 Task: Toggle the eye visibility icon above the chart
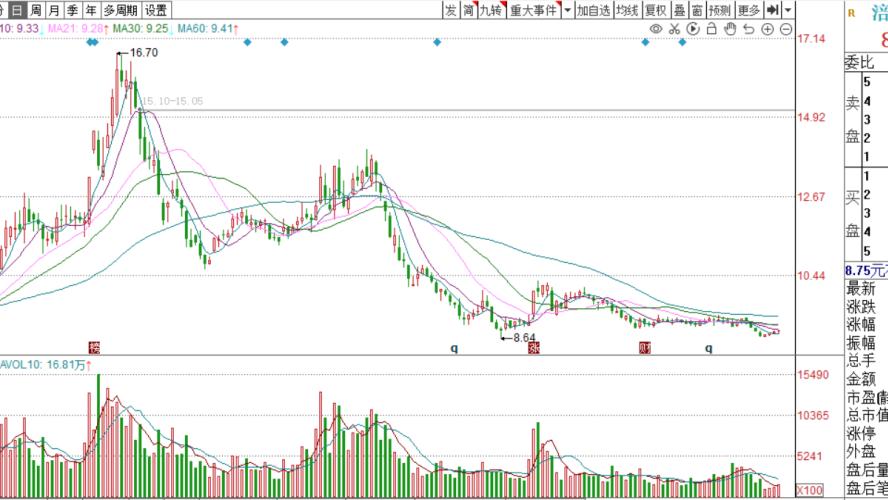(656, 29)
